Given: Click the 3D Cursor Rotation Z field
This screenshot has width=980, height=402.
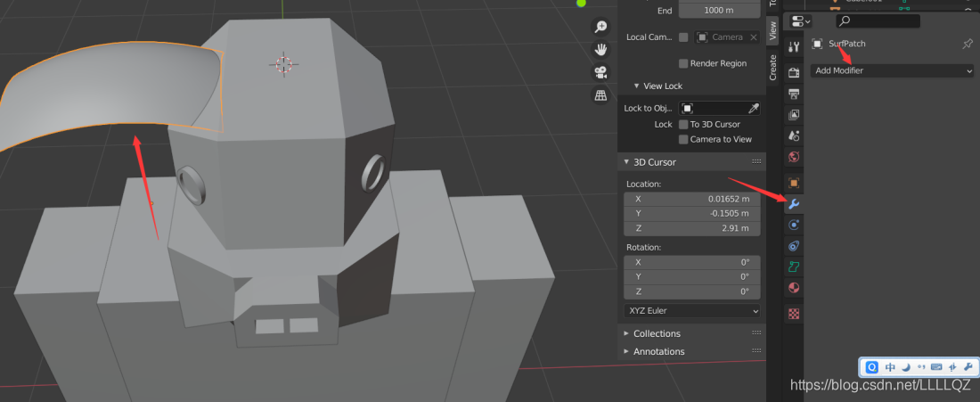Looking at the screenshot, I should (x=692, y=291).
